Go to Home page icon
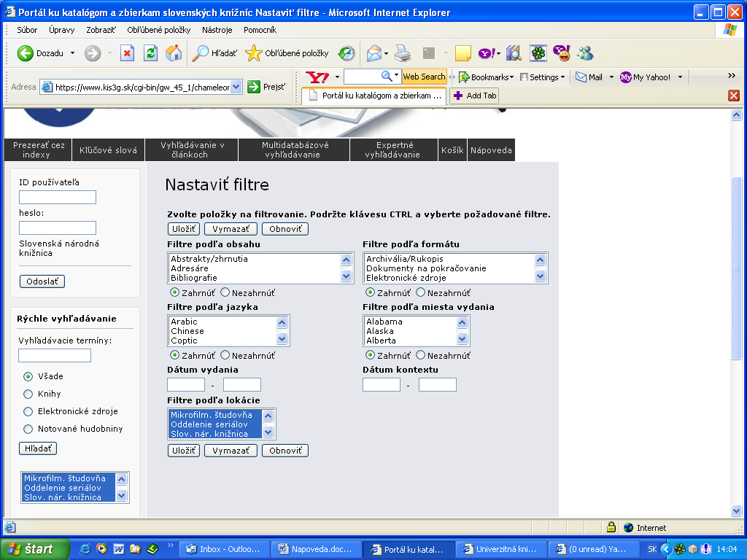747x560 pixels. point(174,53)
